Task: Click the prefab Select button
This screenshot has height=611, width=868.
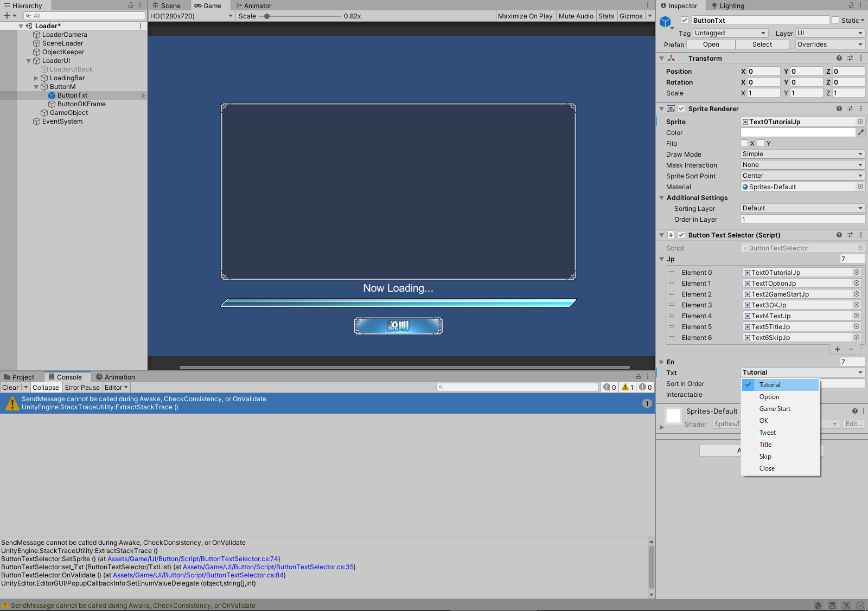Action: (x=762, y=44)
